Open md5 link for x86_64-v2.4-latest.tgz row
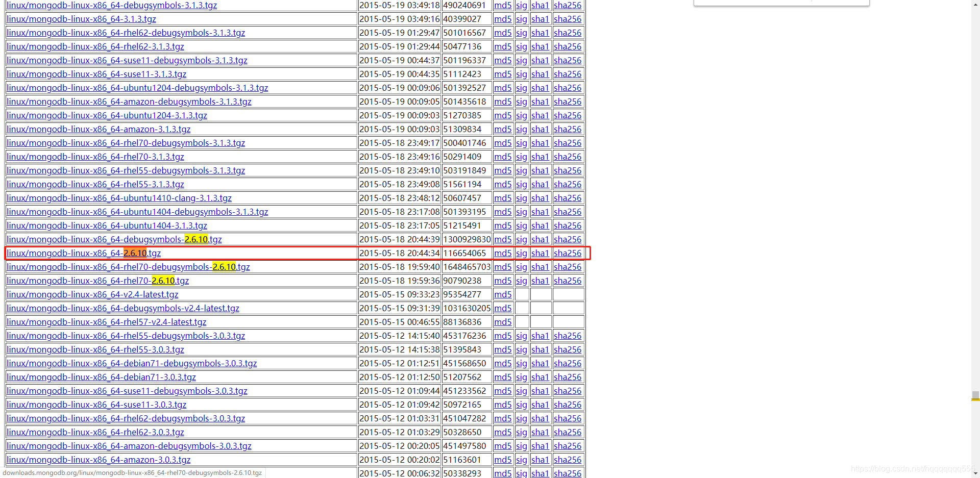980x478 pixels. tap(503, 294)
